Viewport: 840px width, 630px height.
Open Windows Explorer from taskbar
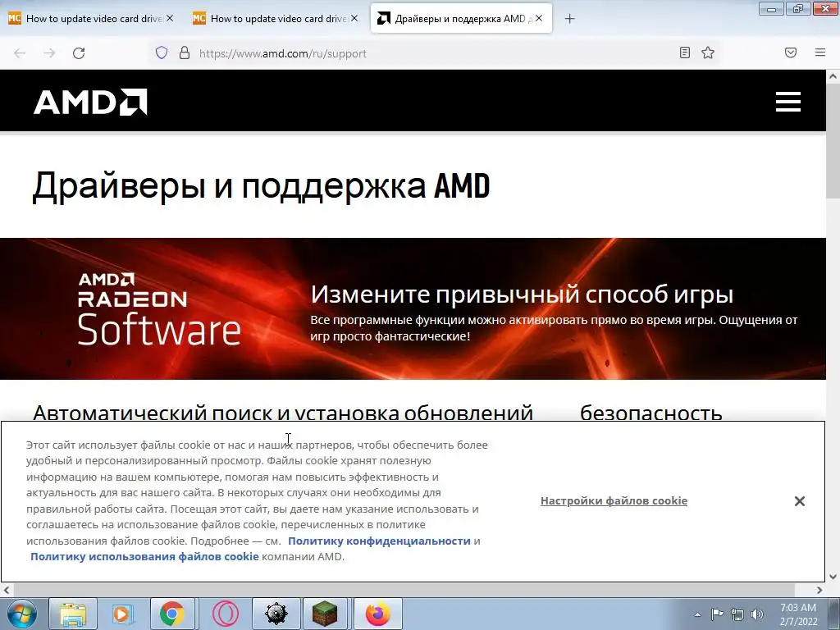point(73,614)
